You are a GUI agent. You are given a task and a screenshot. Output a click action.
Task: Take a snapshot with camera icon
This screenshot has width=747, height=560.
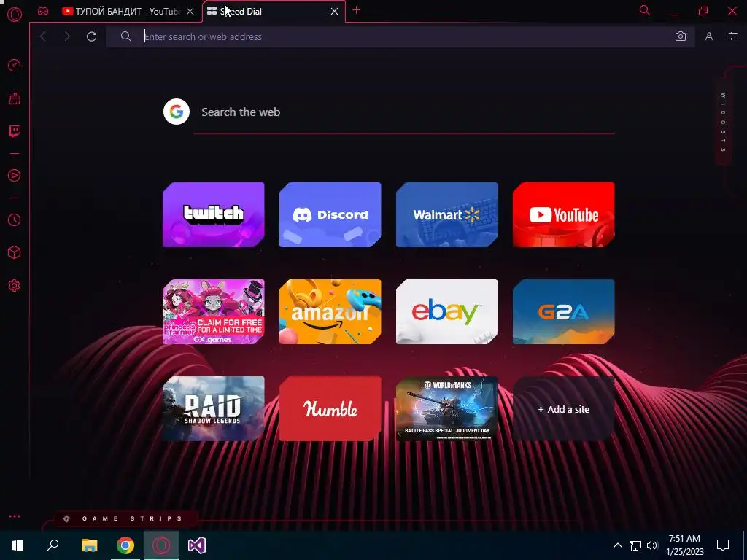(681, 36)
